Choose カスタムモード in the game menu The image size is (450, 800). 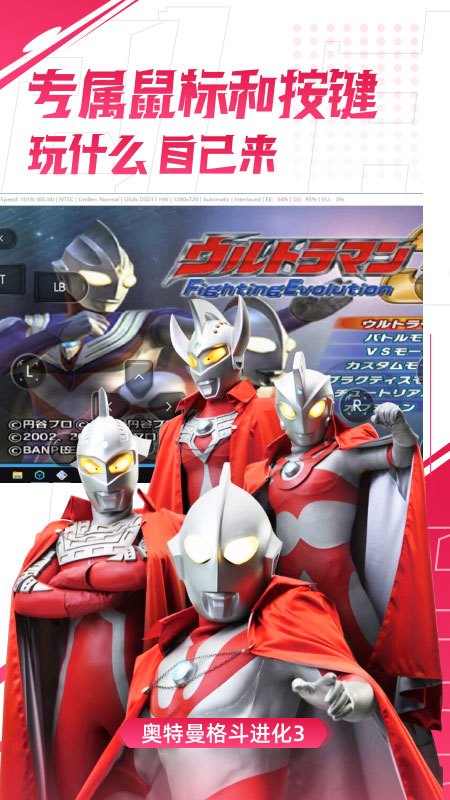[384, 365]
